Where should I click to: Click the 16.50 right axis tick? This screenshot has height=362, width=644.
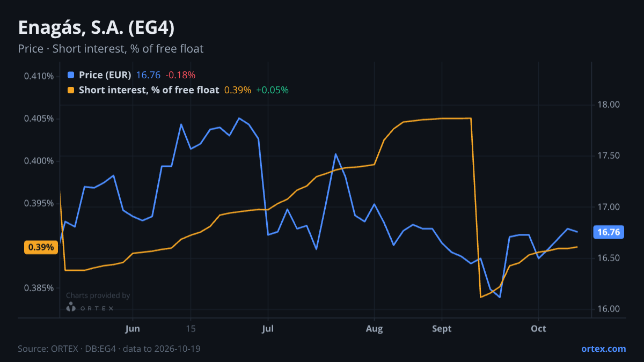coord(608,258)
